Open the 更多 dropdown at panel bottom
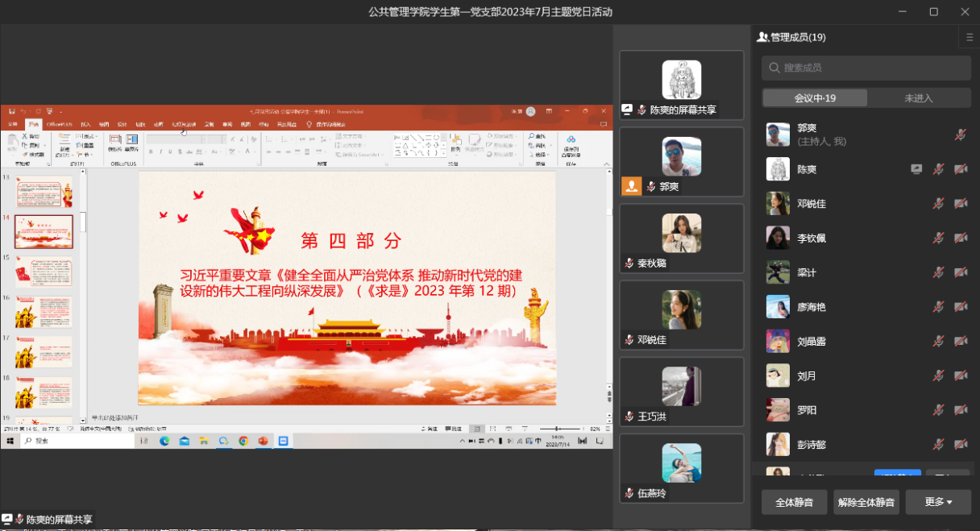The image size is (980, 531). point(938,502)
